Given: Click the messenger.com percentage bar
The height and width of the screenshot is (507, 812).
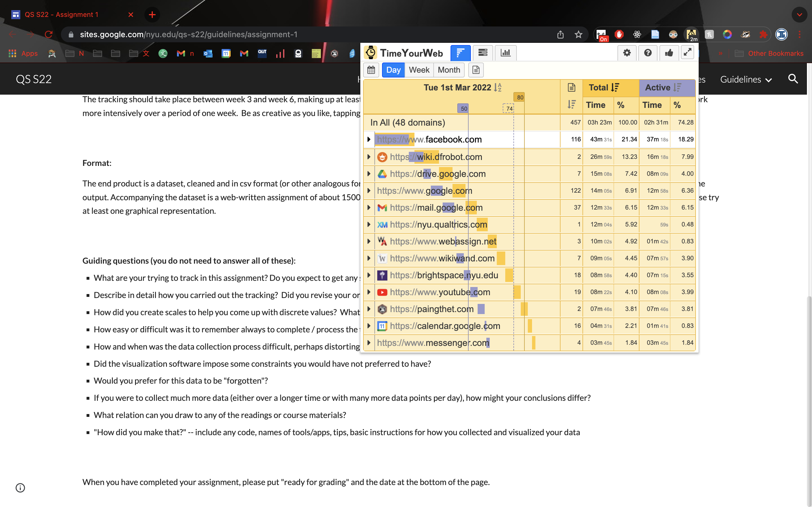Looking at the screenshot, I should click(534, 343).
